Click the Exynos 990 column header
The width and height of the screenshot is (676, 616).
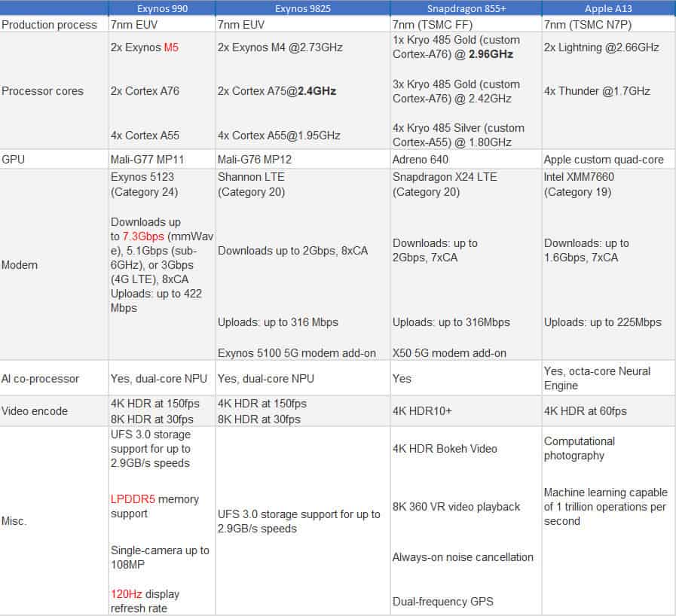coord(162,9)
